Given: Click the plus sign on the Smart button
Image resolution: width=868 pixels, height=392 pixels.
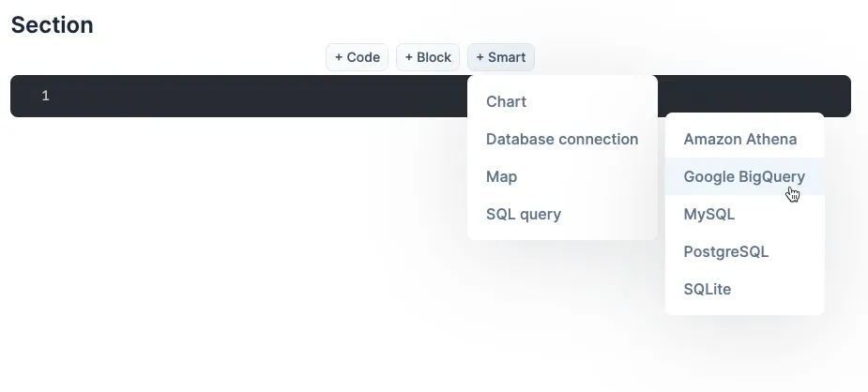Looking at the screenshot, I should tap(480, 57).
